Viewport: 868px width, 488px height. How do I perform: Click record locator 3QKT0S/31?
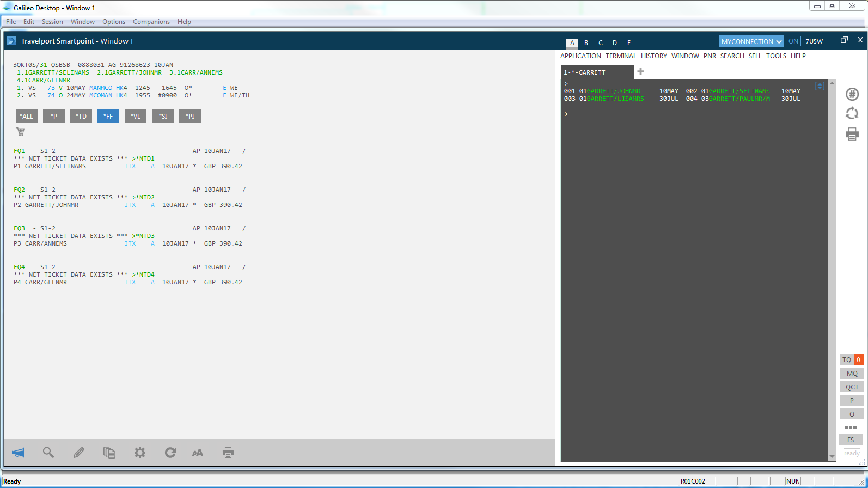coord(30,65)
